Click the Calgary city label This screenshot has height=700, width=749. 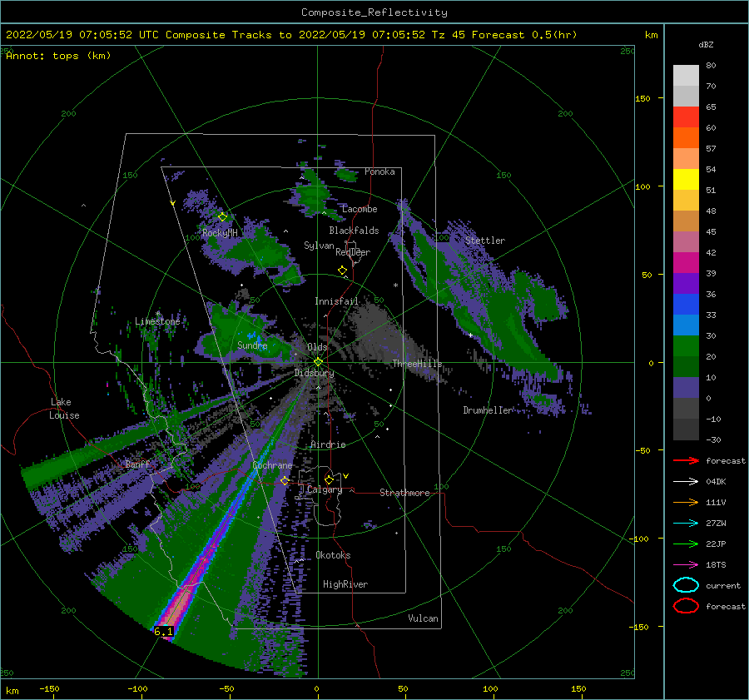(325, 489)
